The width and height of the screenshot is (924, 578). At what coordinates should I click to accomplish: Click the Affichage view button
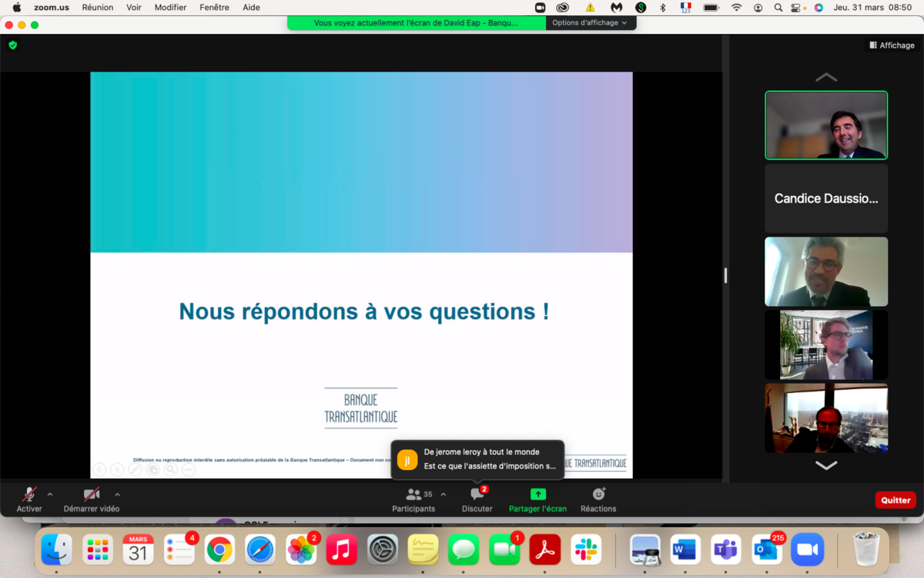(x=892, y=45)
